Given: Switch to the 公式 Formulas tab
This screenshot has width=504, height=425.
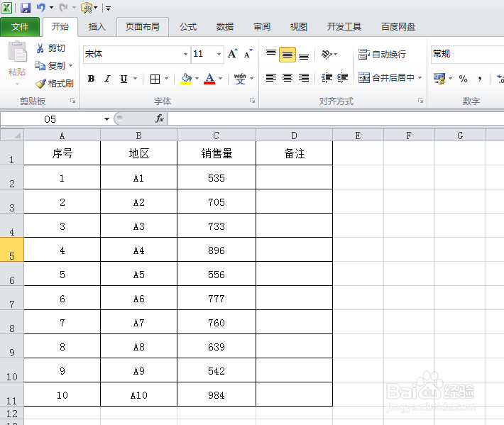Looking at the screenshot, I should tap(188, 27).
